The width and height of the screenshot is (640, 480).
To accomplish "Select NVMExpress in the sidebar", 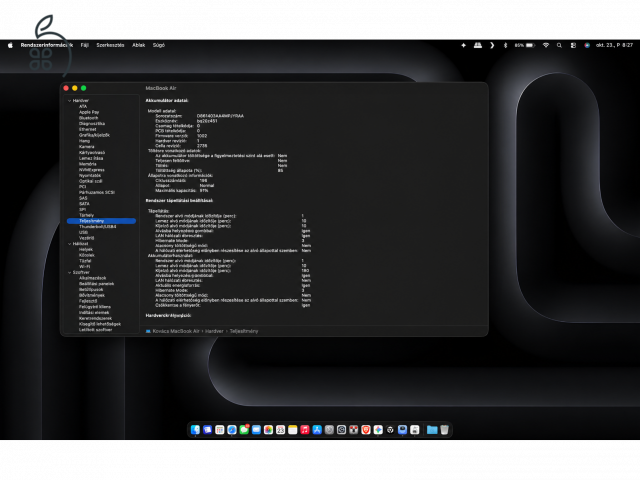I will coord(92,169).
